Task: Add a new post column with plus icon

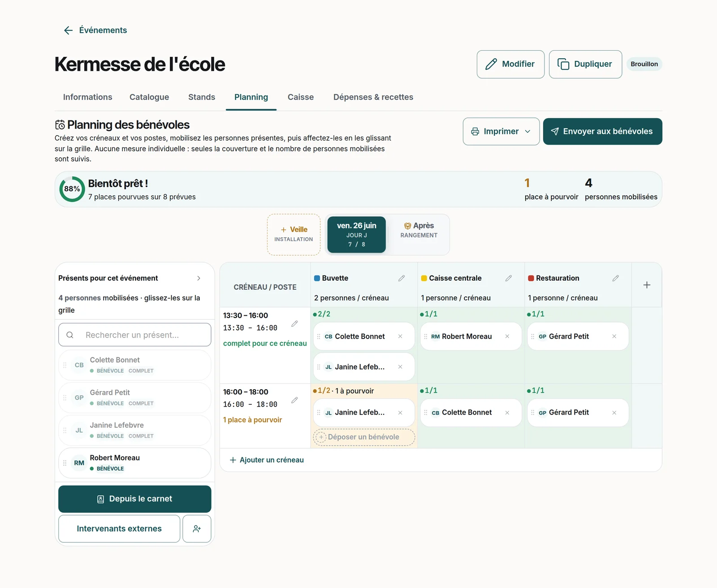Action: [x=647, y=285]
